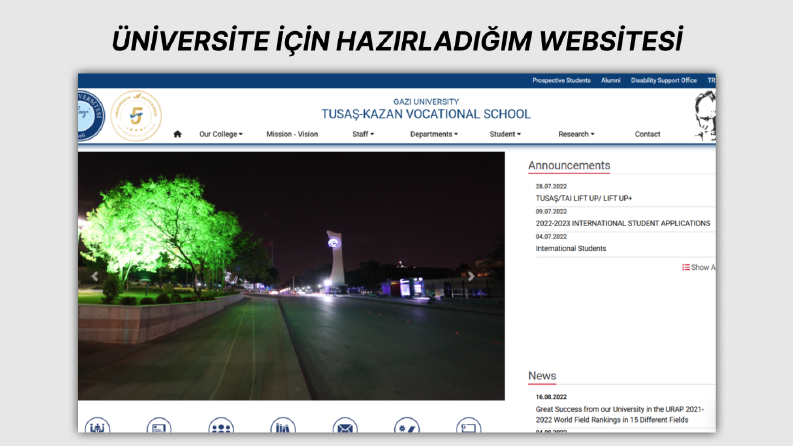
Task: Click the Prospective Students link
Action: [x=561, y=80]
